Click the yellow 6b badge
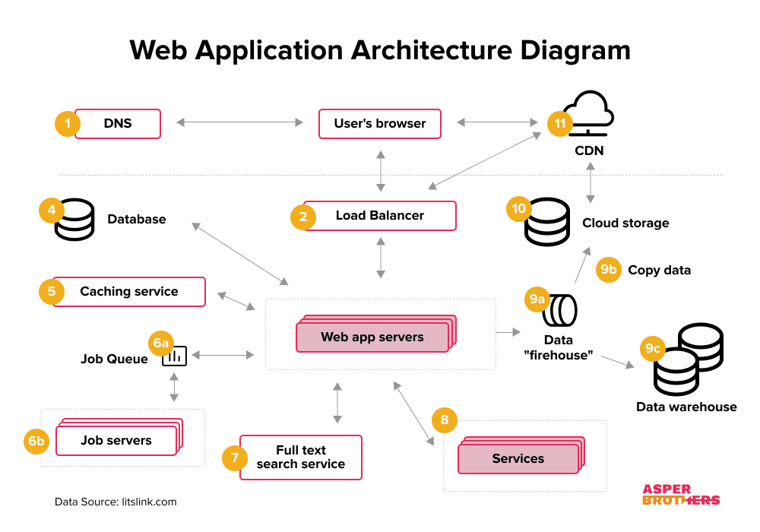This screenshot has width=760, height=532. coord(36,441)
